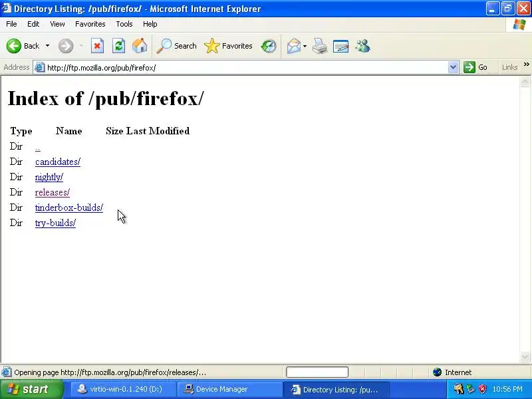Screen dimensions: 532x399
Task: Open the Edit menu
Action: [x=33, y=24]
